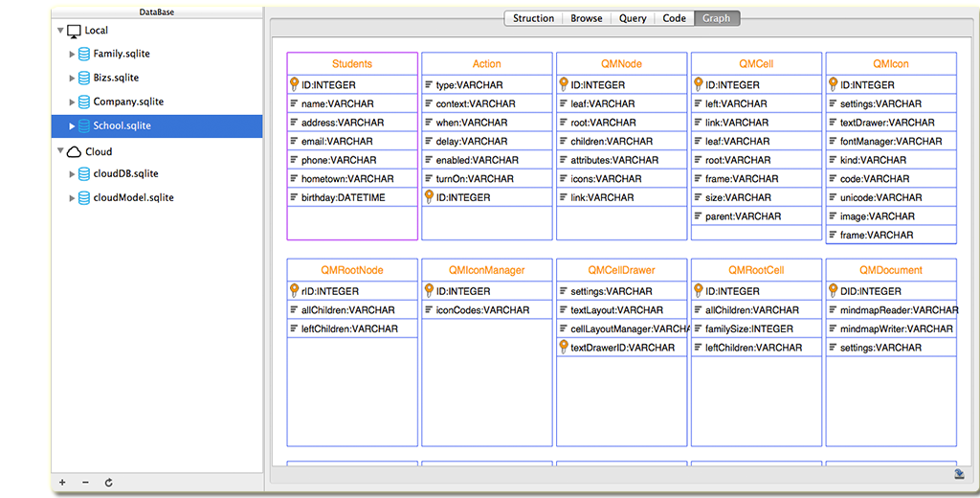
Task: Click the add database plus button
Action: click(x=62, y=483)
